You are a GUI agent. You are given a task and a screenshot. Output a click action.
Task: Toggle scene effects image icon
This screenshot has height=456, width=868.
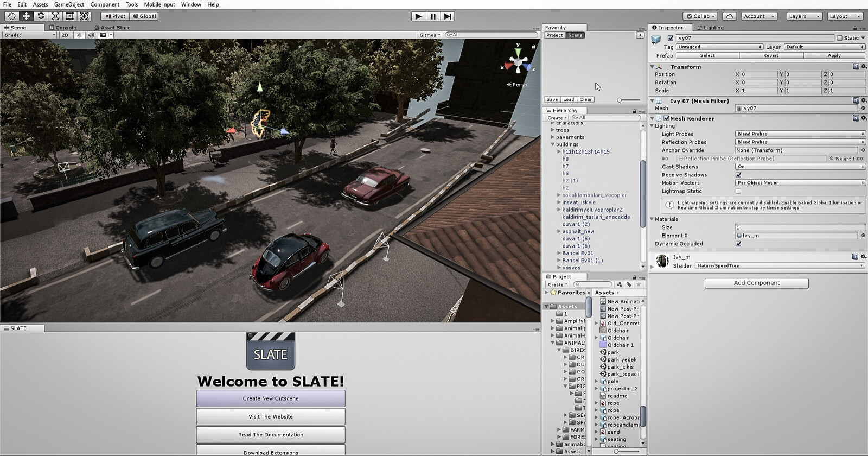coord(103,35)
